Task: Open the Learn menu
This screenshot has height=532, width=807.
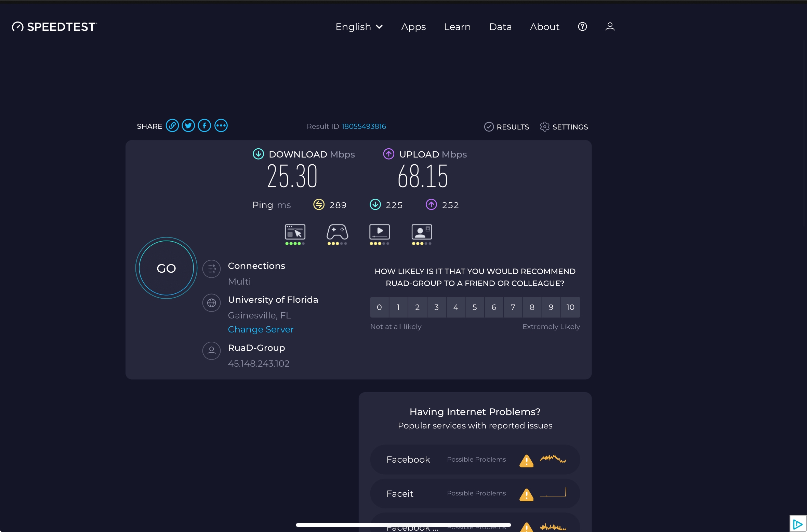Action: (457, 27)
